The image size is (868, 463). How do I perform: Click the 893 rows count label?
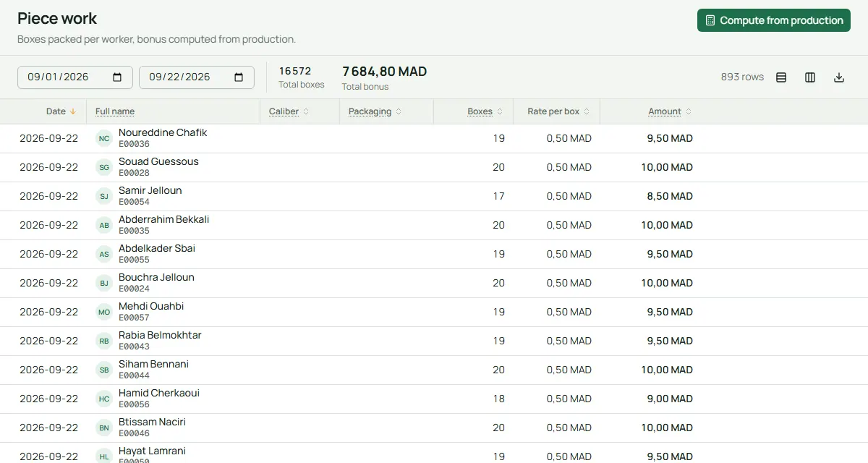742,77
